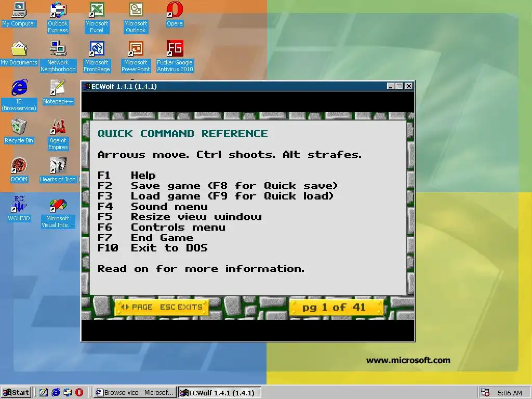Image resolution: width=532 pixels, height=399 pixels.
Task: Launch Outlook Express from desktop
Action: [58, 17]
